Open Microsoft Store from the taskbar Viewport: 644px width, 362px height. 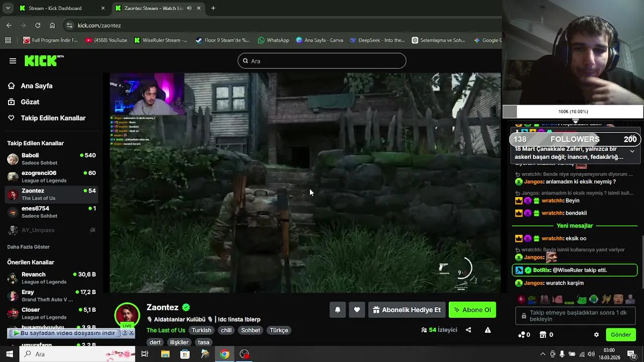click(185, 354)
